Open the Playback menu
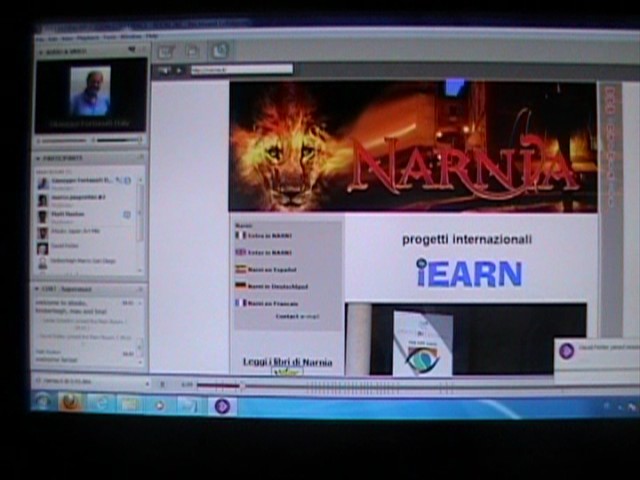This screenshot has height=480, width=640. point(88,38)
